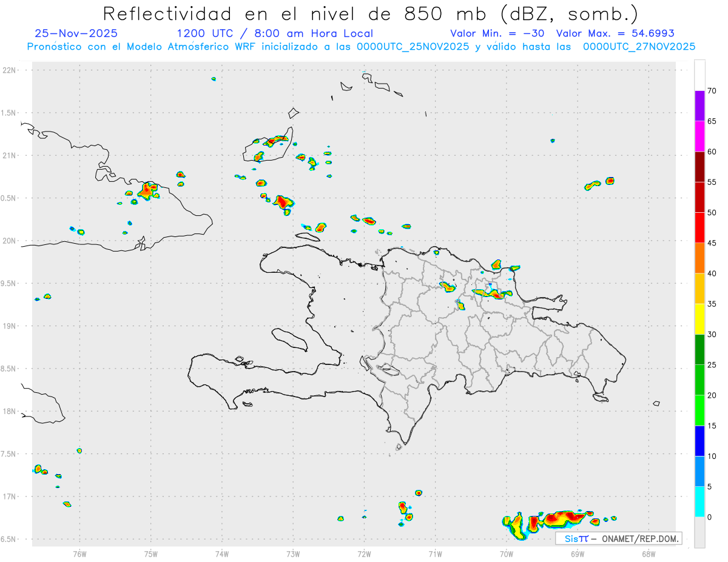The height and width of the screenshot is (562, 728).
Task: Click the time label '1200 UTC / 8:00 am Hora Local'
Action: click(275, 34)
